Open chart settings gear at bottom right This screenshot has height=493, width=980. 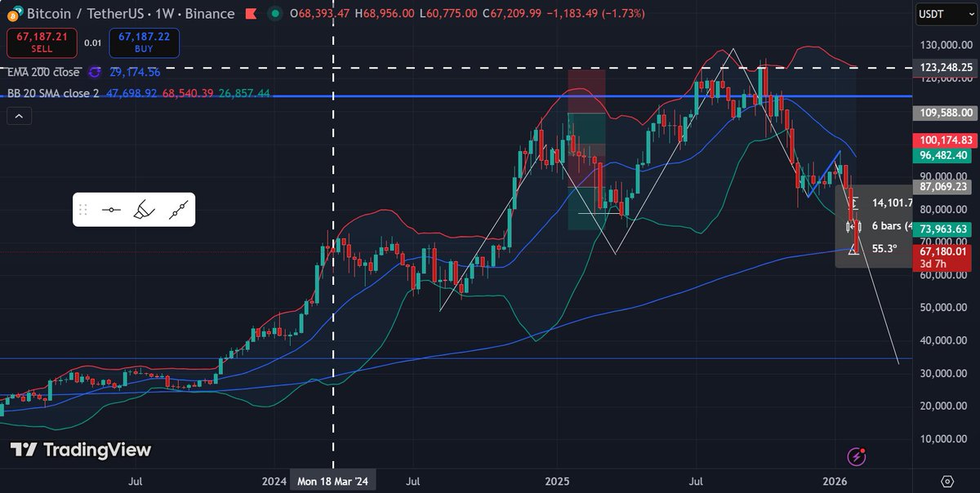pos(947,481)
